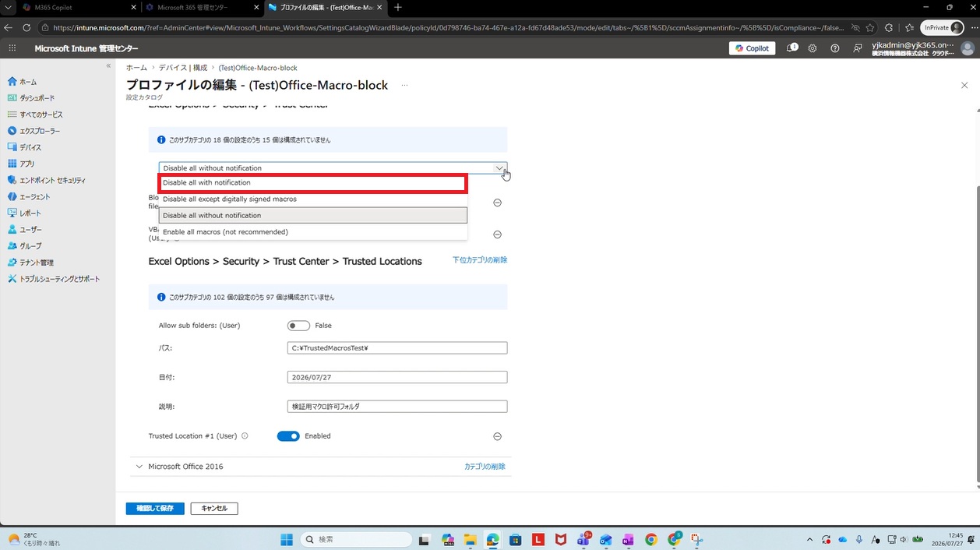This screenshot has height=550, width=980.
Task: Open the feedback icon in the header
Action: click(858, 48)
